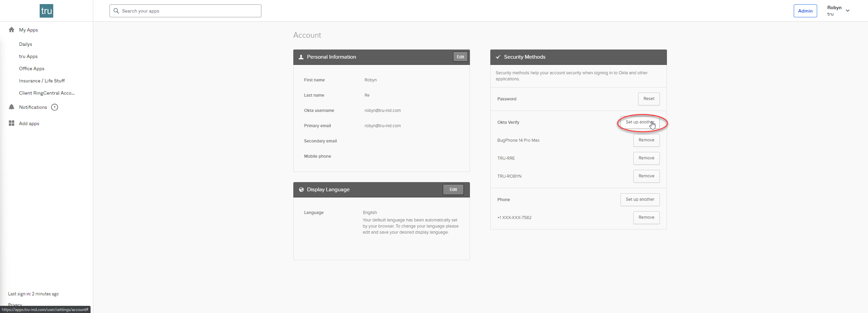Viewport: 868px width, 313px height.
Task: Click the Display Language globe icon
Action: click(x=301, y=190)
